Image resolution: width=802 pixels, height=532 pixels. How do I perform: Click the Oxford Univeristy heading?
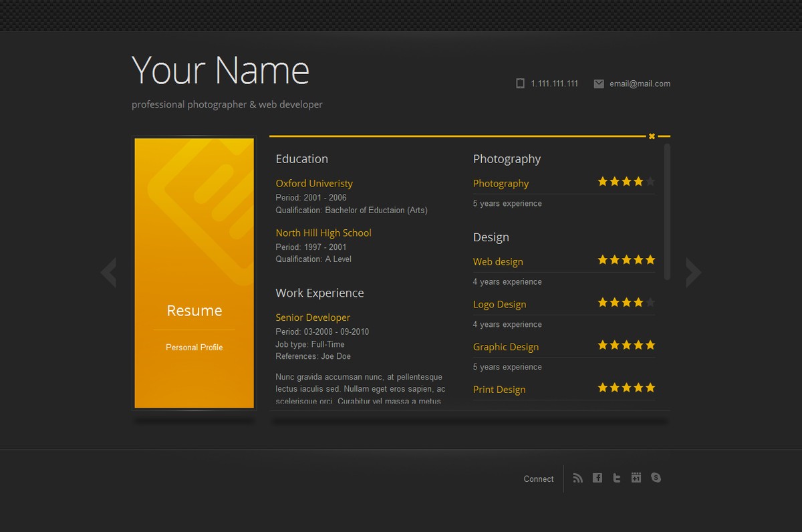tap(314, 183)
